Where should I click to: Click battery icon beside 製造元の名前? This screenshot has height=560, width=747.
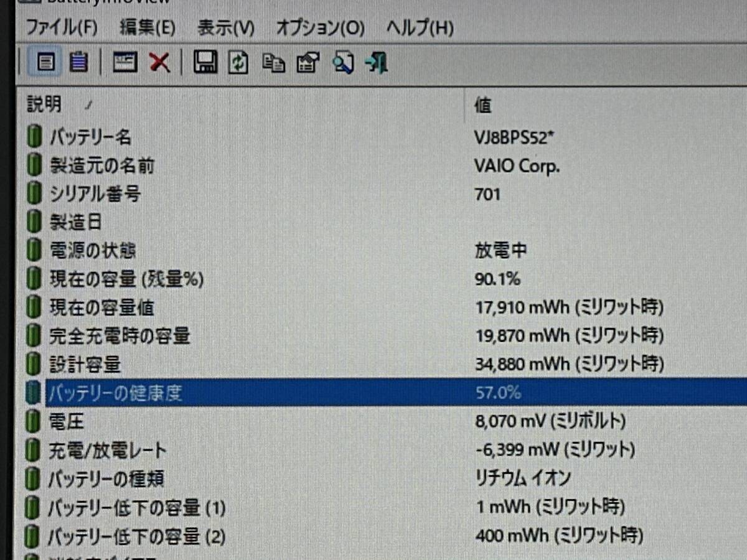click(x=35, y=166)
